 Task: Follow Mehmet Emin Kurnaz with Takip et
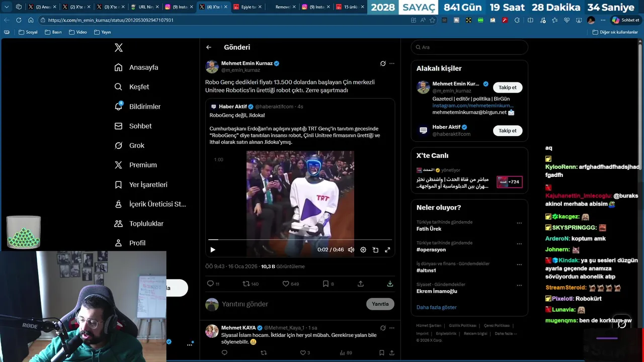(508, 87)
